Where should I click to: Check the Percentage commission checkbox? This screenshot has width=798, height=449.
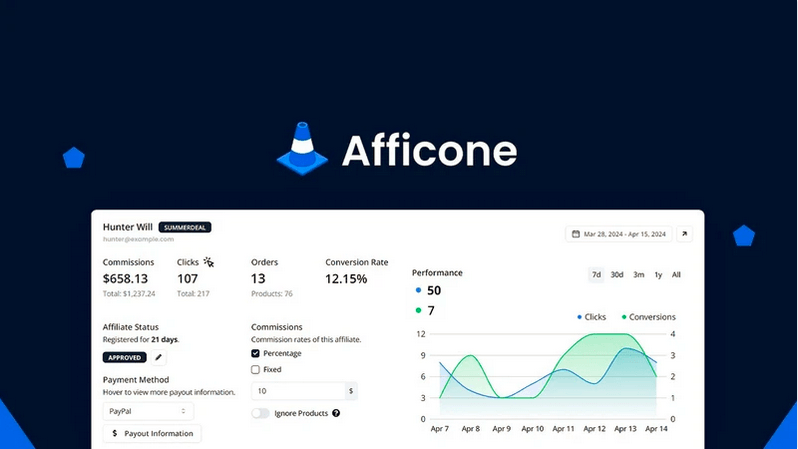255,353
